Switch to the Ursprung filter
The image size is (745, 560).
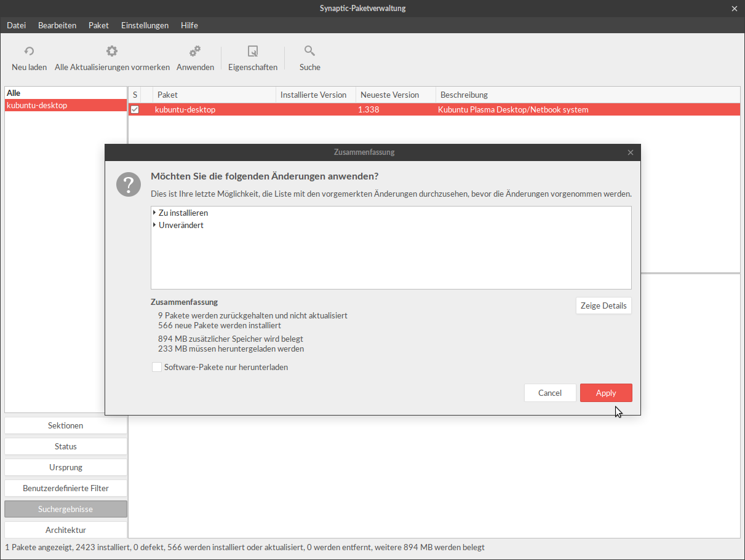[66, 467]
